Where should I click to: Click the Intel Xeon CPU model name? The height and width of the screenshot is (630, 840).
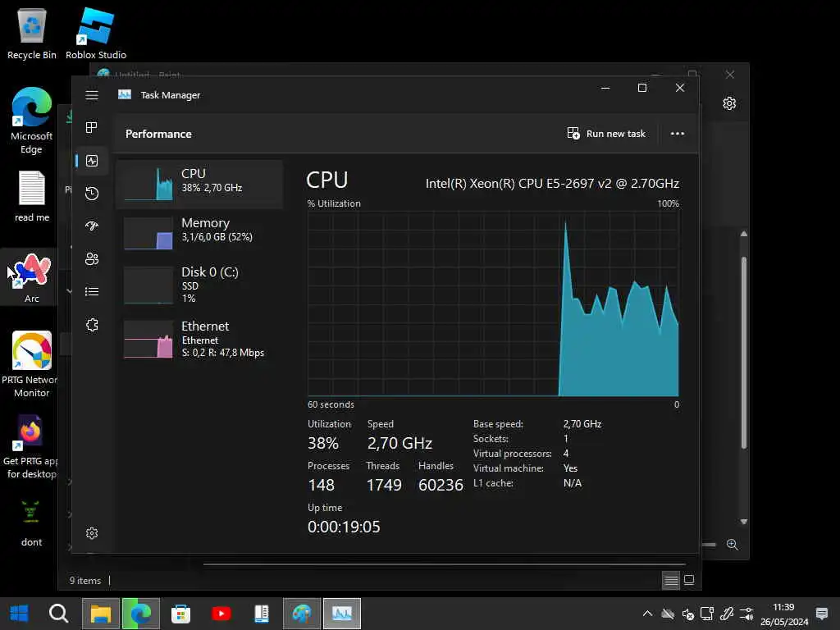point(552,184)
